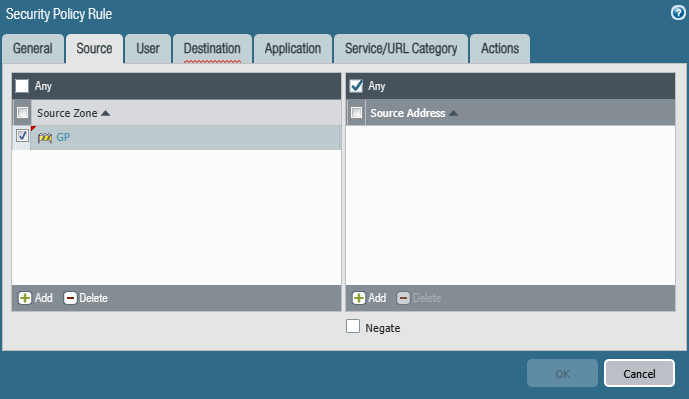Click the GP zone icon
Screen dimensions: 689x399
pos(44,138)
